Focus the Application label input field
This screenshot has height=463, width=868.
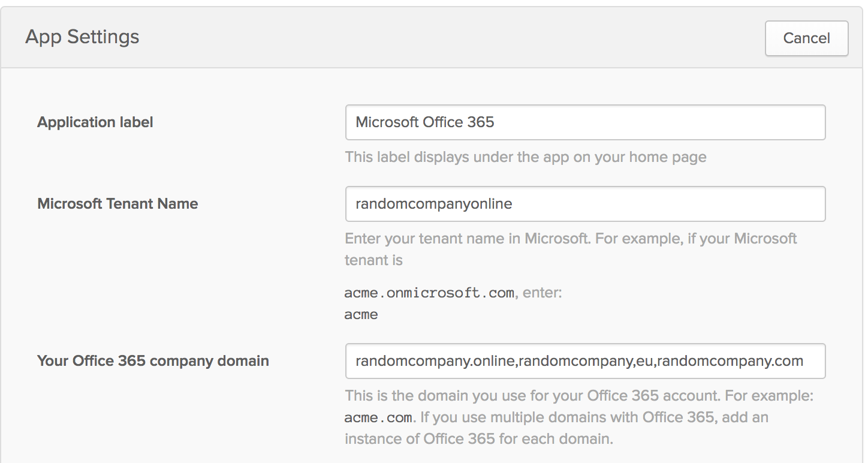click(585, 122)
